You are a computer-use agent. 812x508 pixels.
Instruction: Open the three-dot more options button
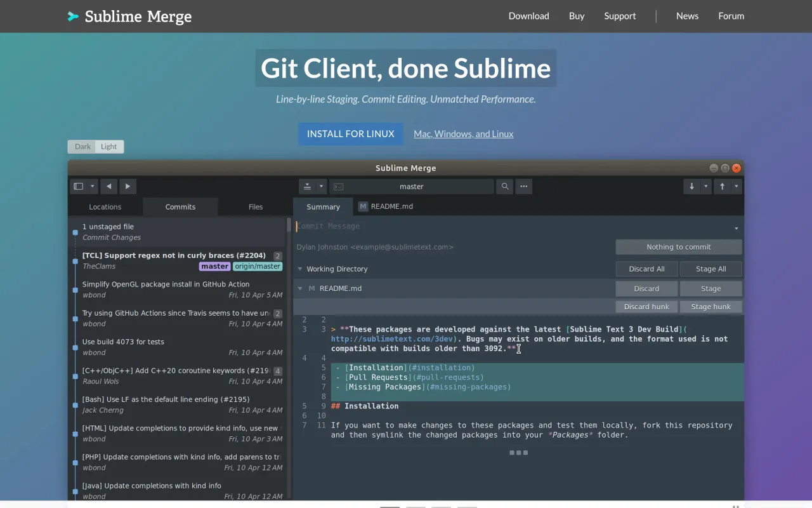pyautogui.click(x=523, y=187)
